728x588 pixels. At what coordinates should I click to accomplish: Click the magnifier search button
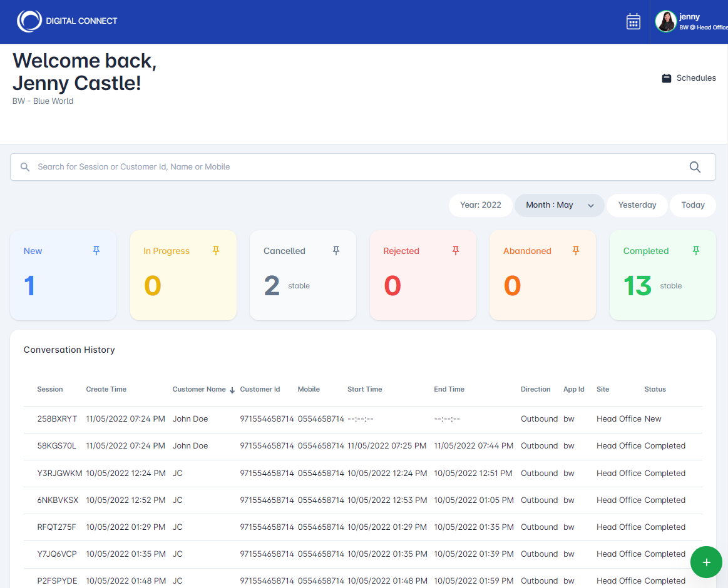[x=695, y=167]
